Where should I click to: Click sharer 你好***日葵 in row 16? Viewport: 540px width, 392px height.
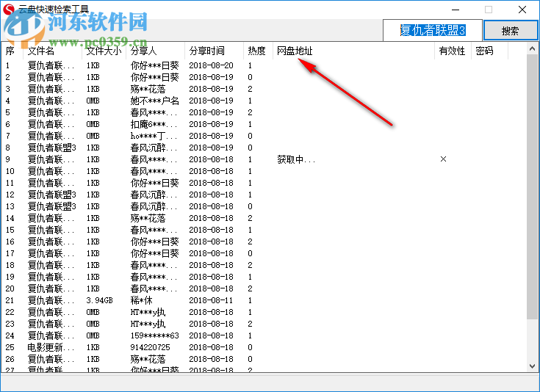(x=154, y=242)
